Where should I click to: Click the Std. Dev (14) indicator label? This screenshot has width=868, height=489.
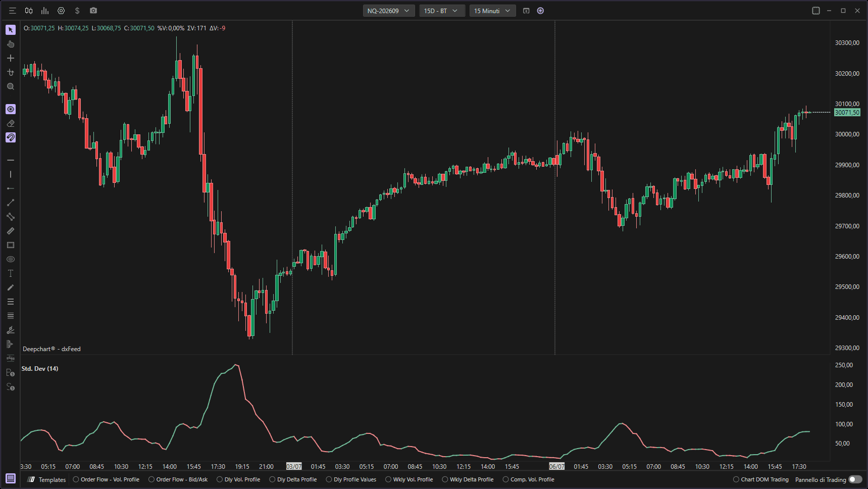40,369
